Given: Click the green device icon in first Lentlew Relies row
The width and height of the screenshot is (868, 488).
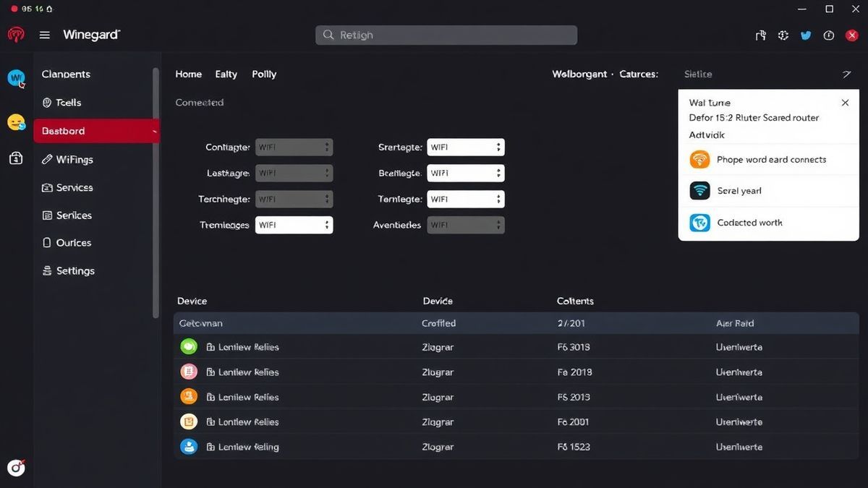Looking at the screenshot, I should [x=189, y=346].
